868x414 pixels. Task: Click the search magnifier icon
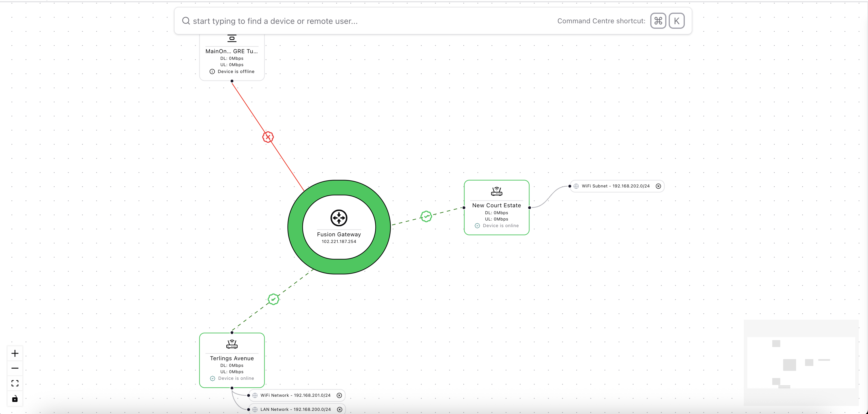click(x=186, y=21)
